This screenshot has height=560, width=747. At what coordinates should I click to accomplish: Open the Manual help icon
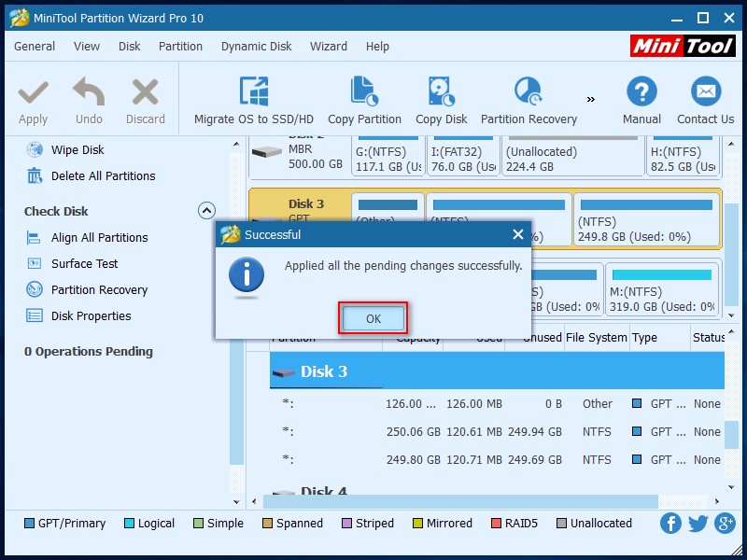point(641,91)
